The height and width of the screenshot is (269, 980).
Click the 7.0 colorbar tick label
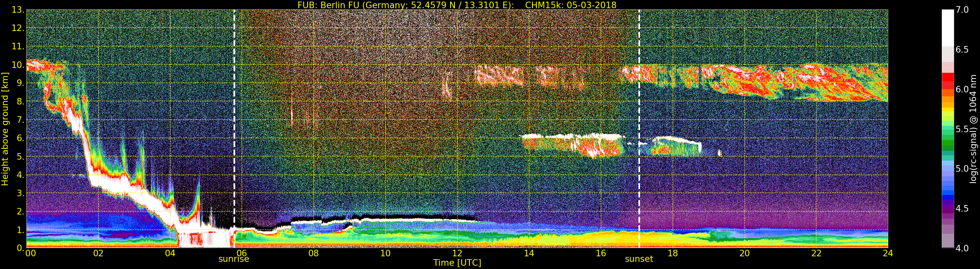coord(962,10)
